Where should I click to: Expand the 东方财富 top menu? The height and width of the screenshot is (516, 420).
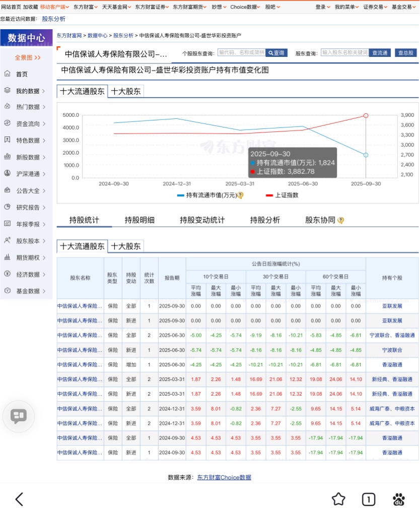pos(86,7)
